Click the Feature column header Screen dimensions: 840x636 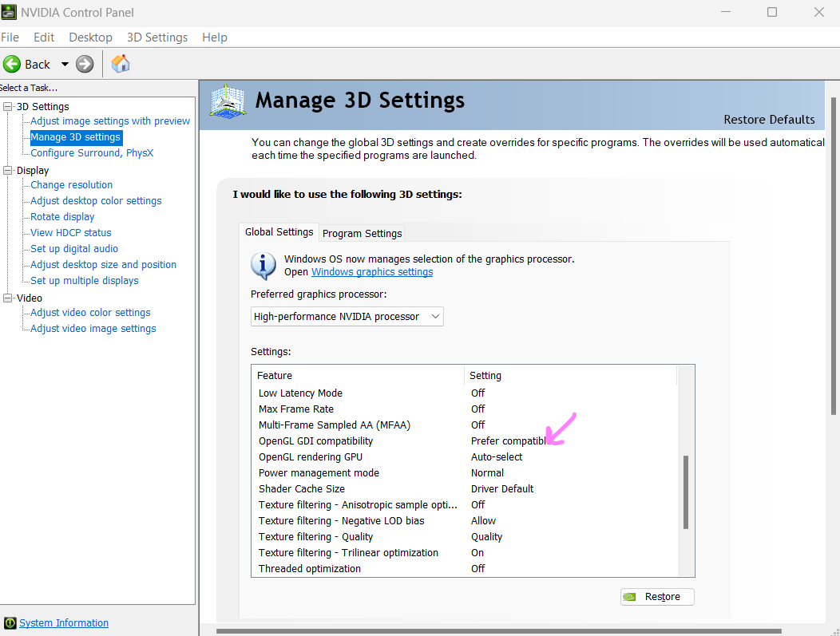pyautogui.click(x=358, y=375)
